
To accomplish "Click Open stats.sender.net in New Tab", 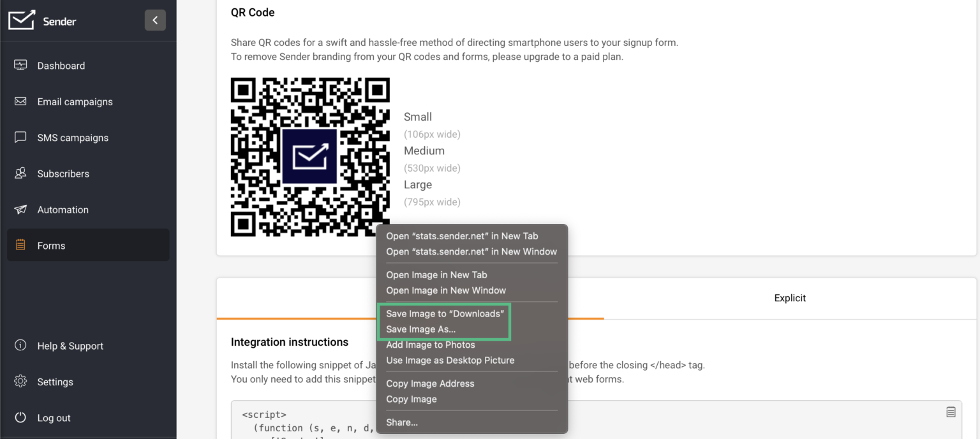I will 463,235.
